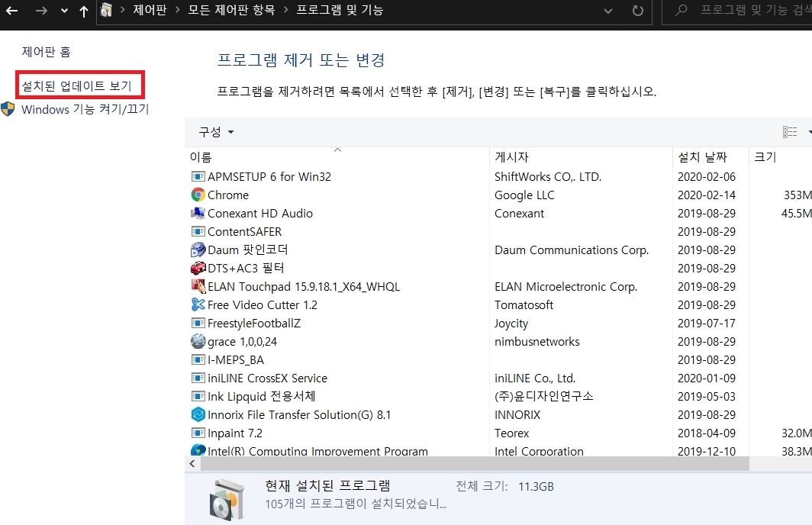Click publisher nimbusnetworks

click(x=537, y=342)
